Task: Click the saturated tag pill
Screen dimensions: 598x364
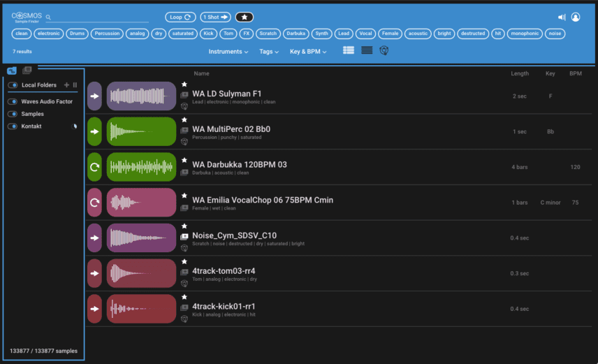Action: (x=182, y=34)
